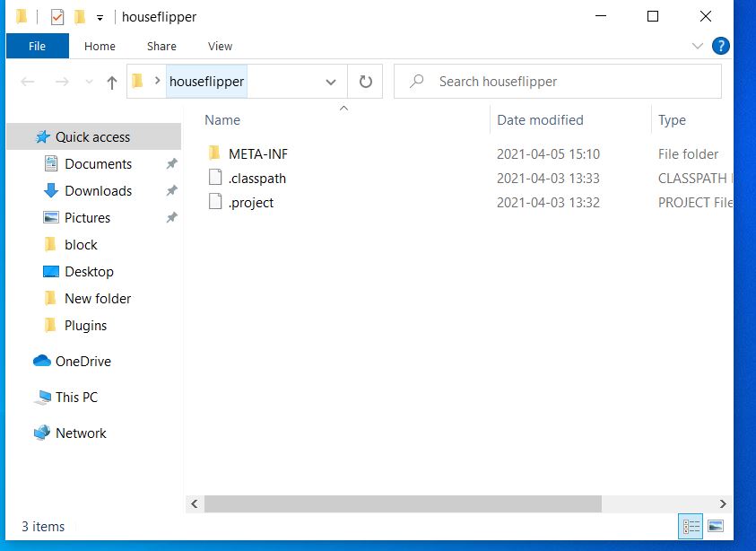This screenshot has height=551, width=756.
Task: Click the horizontal scrollbar thumb
Action: tap(403, 504)
